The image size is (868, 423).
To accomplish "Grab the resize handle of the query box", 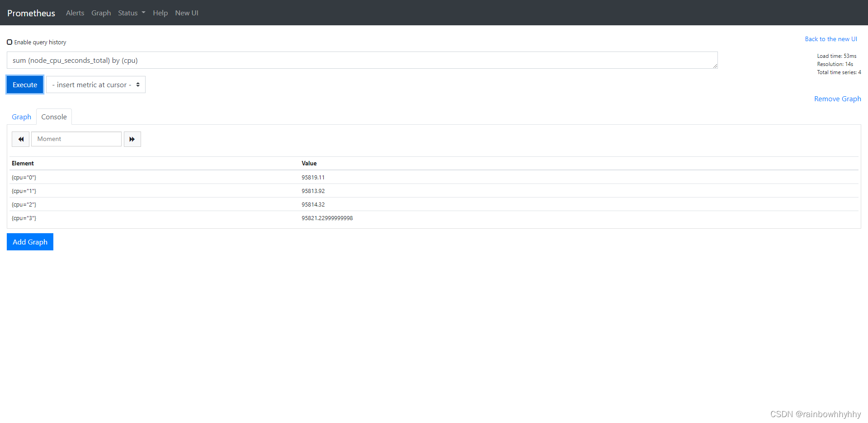I will pyautogui.click(x=715, y=66).
